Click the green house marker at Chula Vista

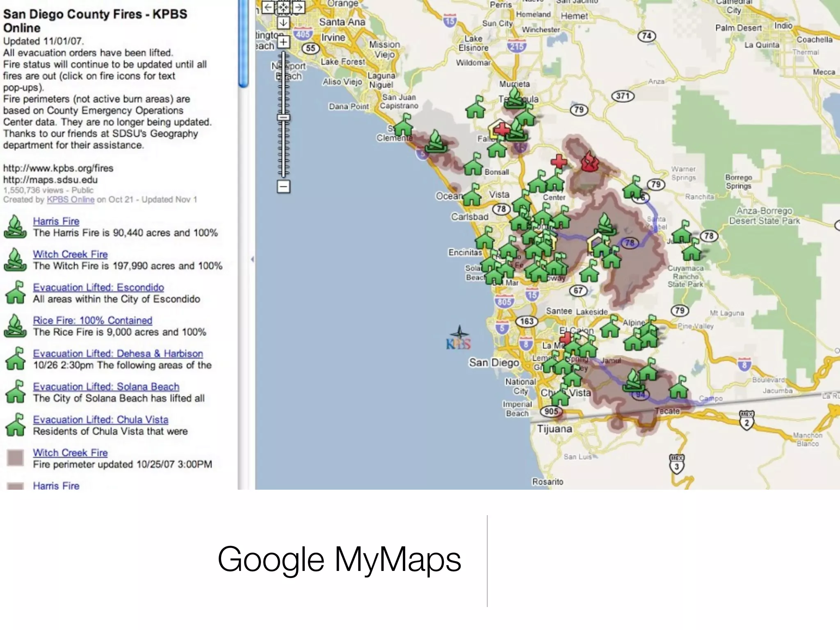click(559, 395)
